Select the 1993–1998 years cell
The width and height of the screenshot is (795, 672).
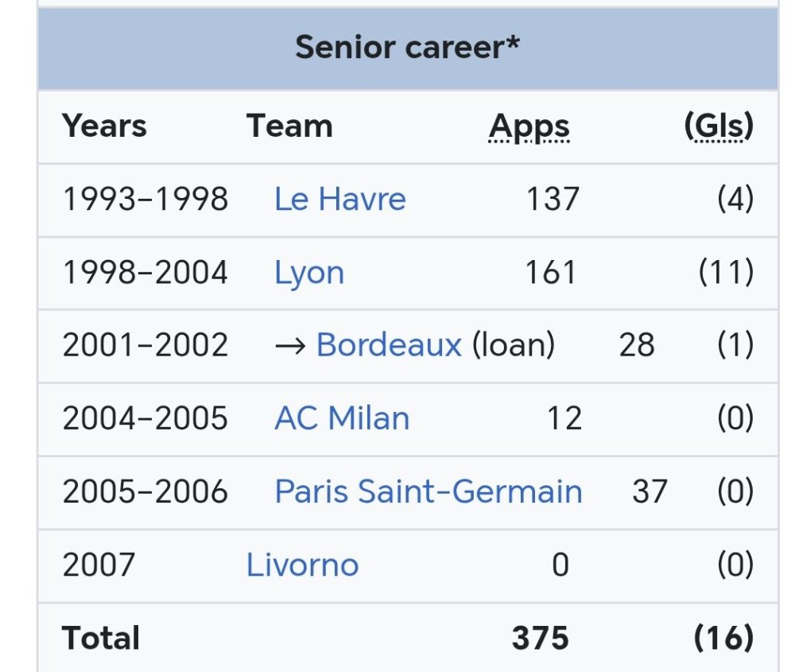pyautogui.click(x=145, y=199)
